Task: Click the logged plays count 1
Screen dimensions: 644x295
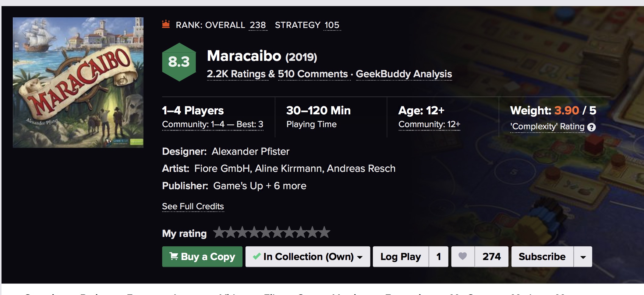Action: click(x=438, y=257)
